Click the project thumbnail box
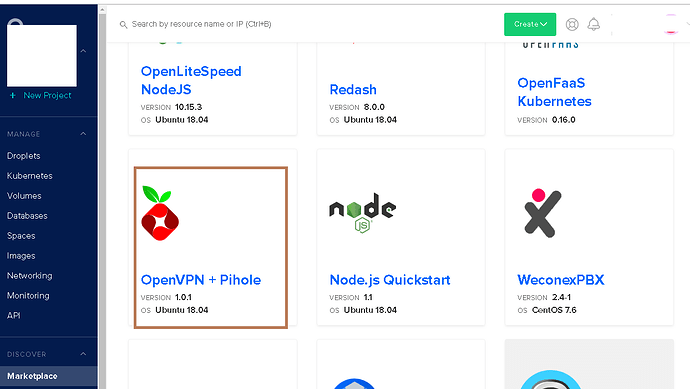Viewport: 690px width, 389px height. (41, 55)
